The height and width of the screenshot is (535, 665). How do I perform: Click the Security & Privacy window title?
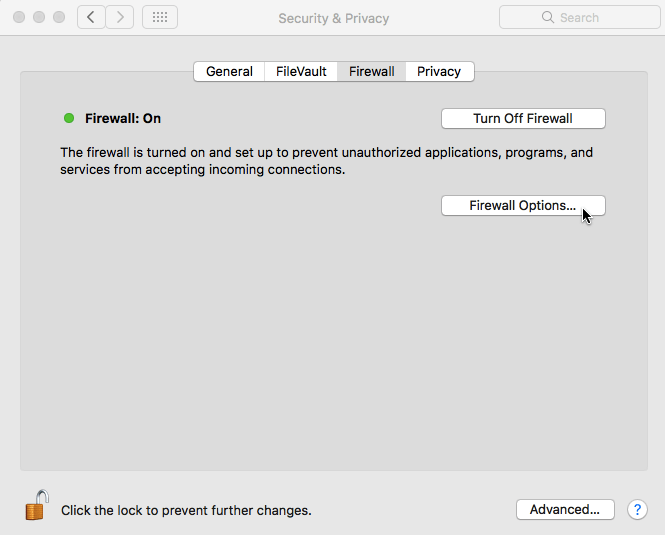pyautogui.click(x=333, y=18)
